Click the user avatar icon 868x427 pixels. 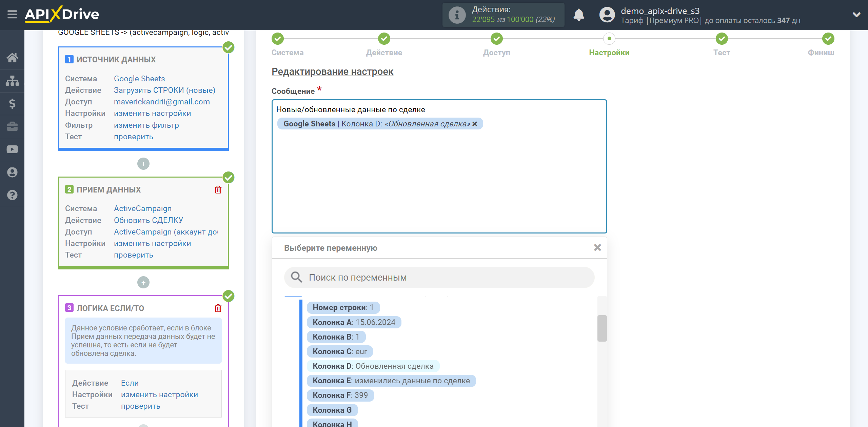point(607,15)
